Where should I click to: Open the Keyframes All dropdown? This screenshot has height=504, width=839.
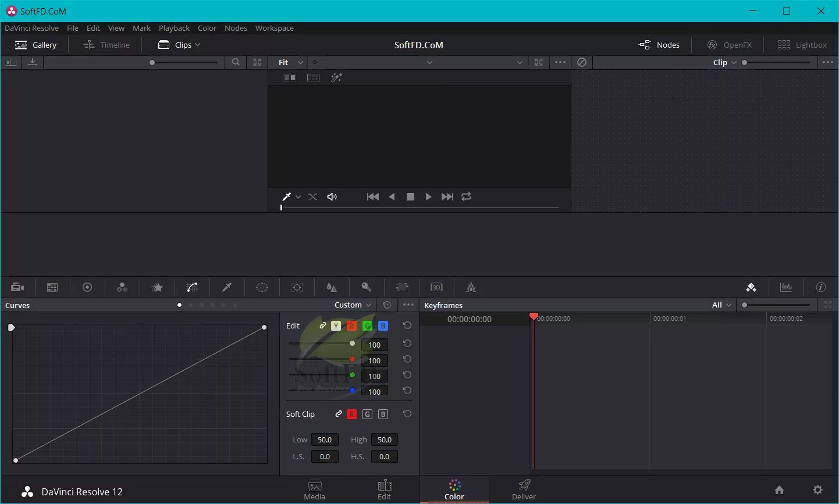(x=722, y=305)
